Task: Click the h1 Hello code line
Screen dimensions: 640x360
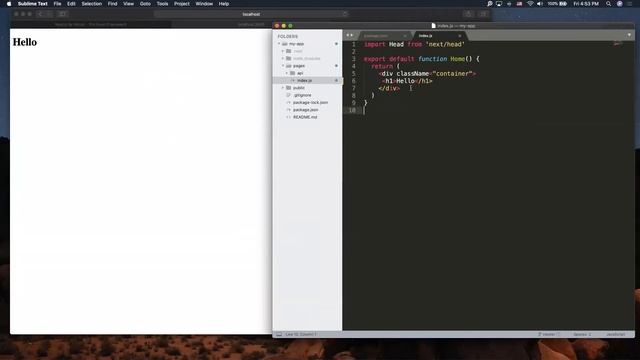Action: (x=407, y=81)
